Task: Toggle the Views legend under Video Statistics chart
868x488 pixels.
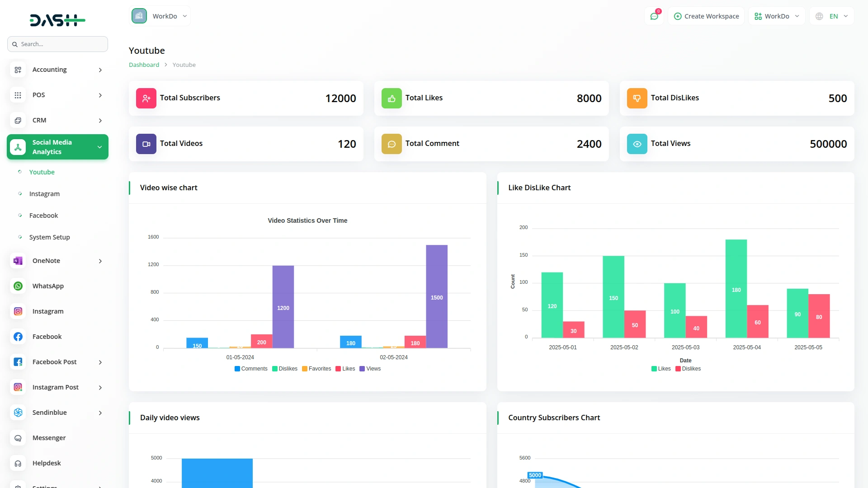Action: 370,369
